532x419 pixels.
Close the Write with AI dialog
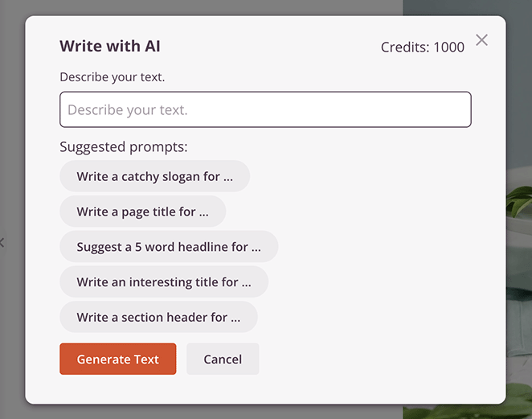pos(481,40)
